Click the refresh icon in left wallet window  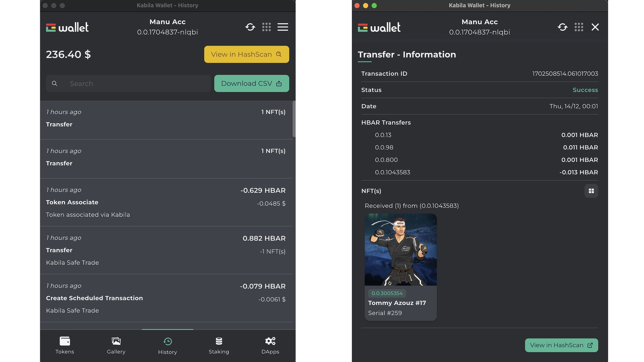pyautogui.click(x=250, y=27)
